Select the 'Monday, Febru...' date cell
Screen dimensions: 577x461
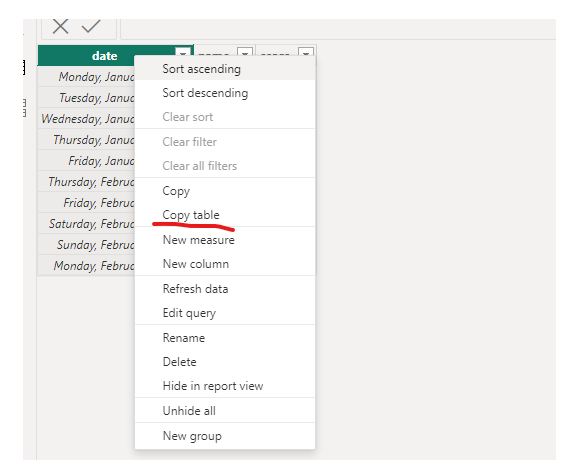pos(86,265)
